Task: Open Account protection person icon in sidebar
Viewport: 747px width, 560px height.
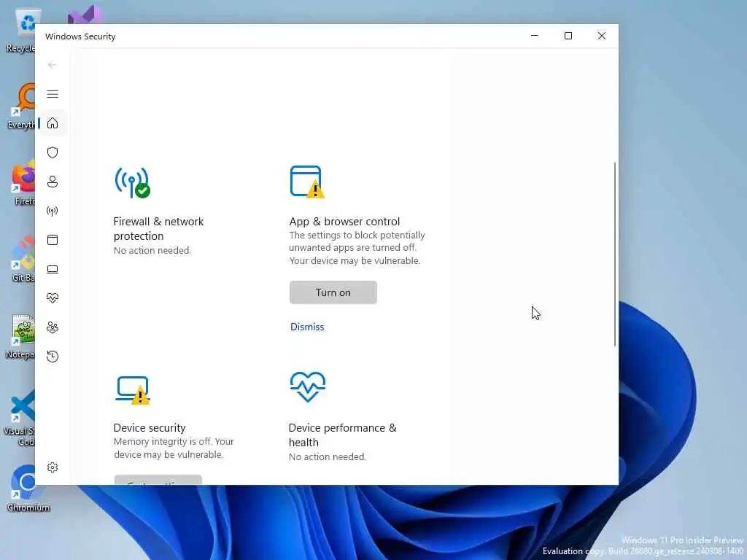Action: [53, 182]
